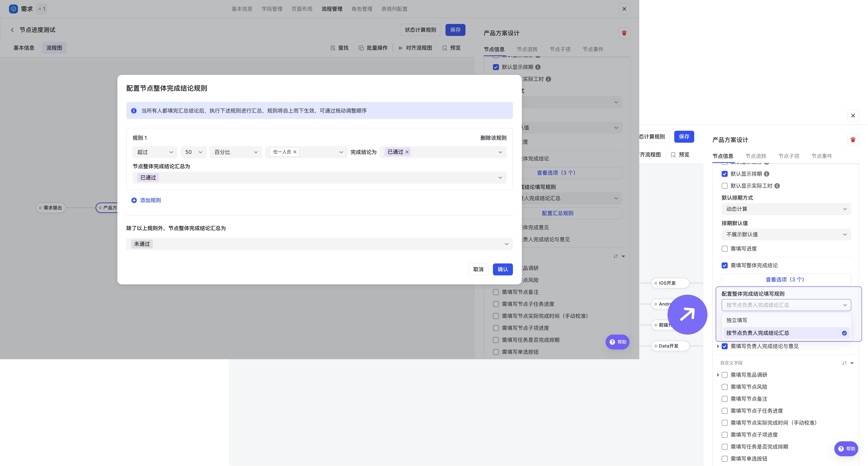Open the 节点整体完成结论汇总为 dropdown showing 已通过
Image resolution: width=868 pixels, height=466 pixels.
tap(319, 178)
